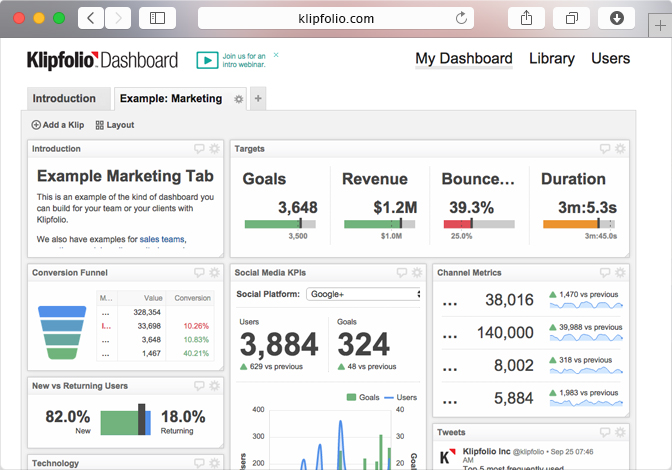672x470 pixels.
Task: Toggle the Users legend entry
Action: coord(401,397)
